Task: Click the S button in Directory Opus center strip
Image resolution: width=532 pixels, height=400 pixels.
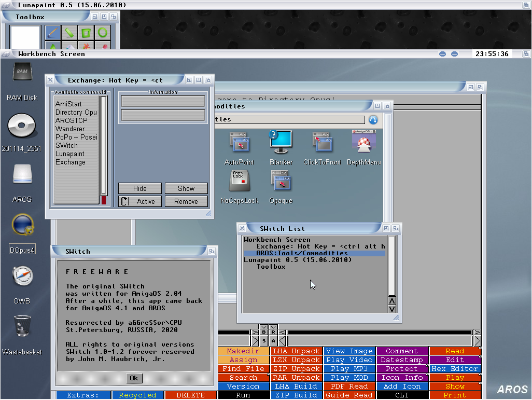Action: [263, 341]
